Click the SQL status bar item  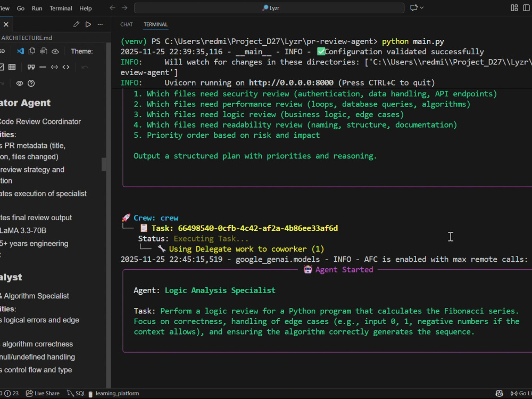point(76,393)
